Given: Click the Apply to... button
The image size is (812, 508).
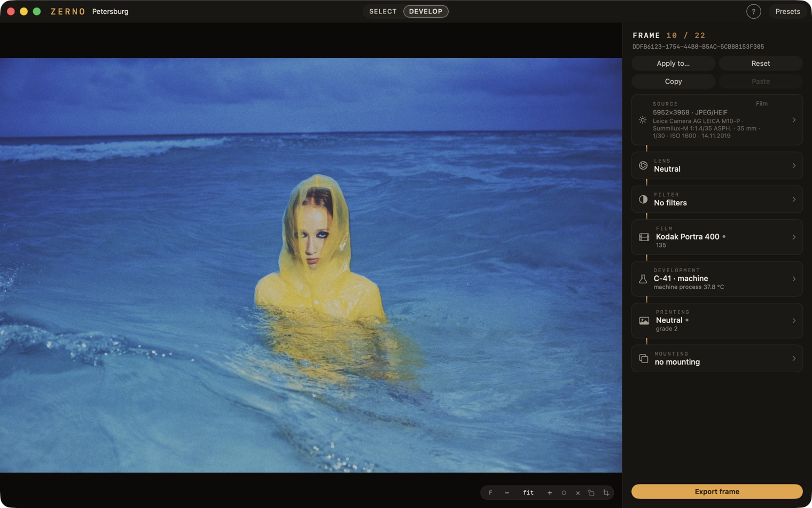Looking at the screenshot, I should click(x=673, y=63).
